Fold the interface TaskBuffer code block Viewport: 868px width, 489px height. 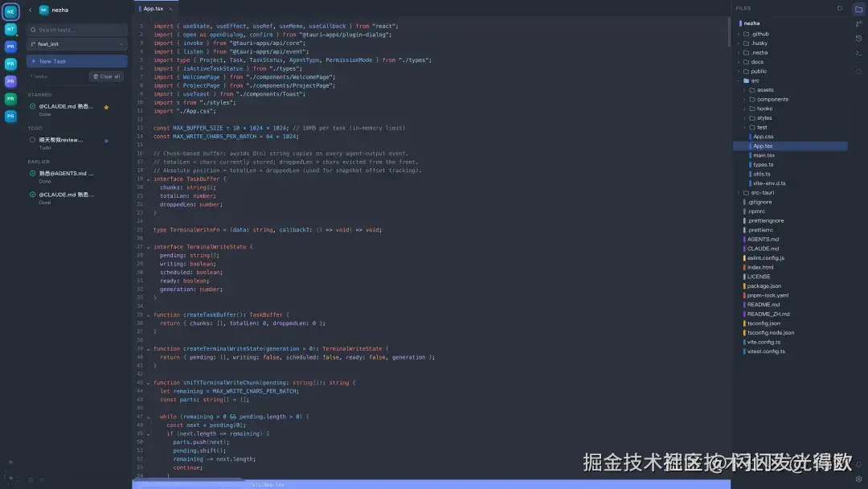pyautogui.click(x=149, y=179)
